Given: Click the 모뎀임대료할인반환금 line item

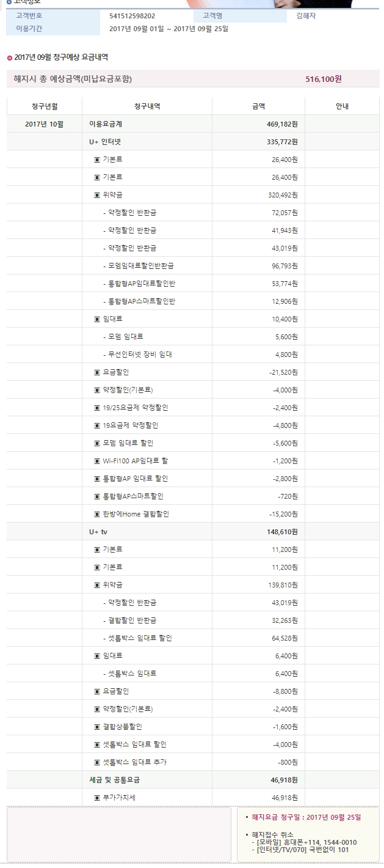Looking at the screenshot, I should 141,266.
